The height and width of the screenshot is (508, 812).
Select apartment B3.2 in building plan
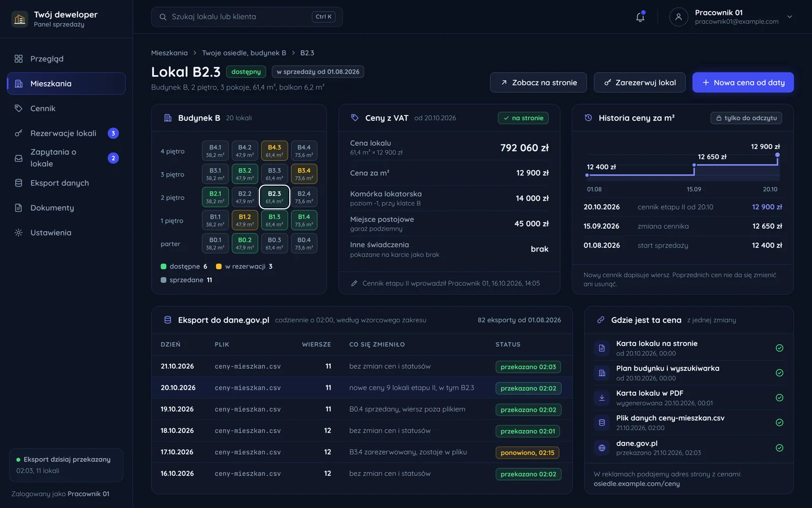(245, 174)
